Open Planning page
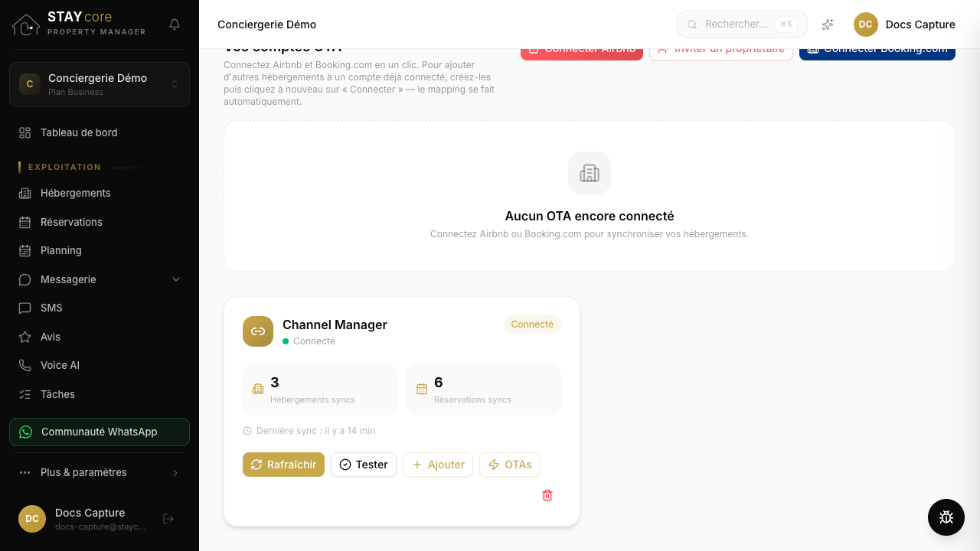This screenshot has height=551, width=980. click(x=100, y=250)
